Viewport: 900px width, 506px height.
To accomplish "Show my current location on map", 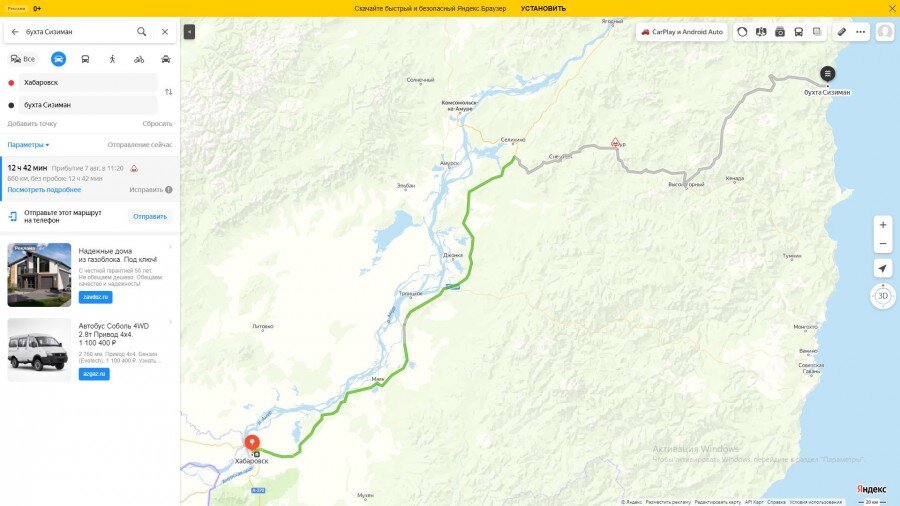I will coord(883,268).
